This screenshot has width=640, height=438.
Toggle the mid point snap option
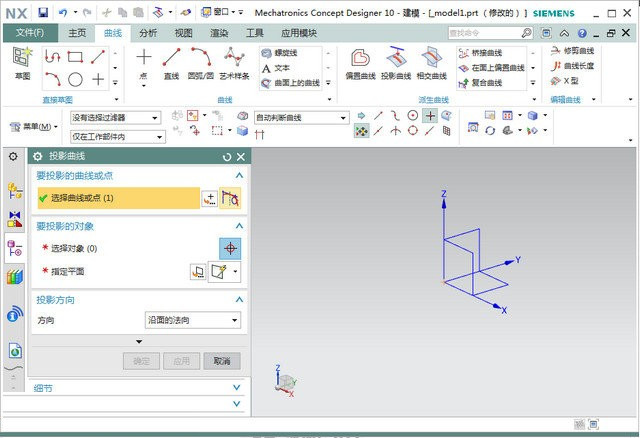378,131
